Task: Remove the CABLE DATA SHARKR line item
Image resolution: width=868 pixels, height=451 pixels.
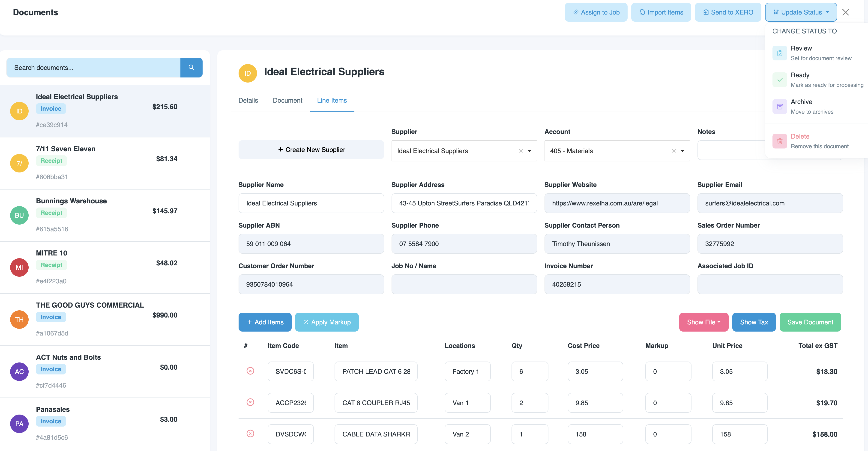Action: pos(250,433)
